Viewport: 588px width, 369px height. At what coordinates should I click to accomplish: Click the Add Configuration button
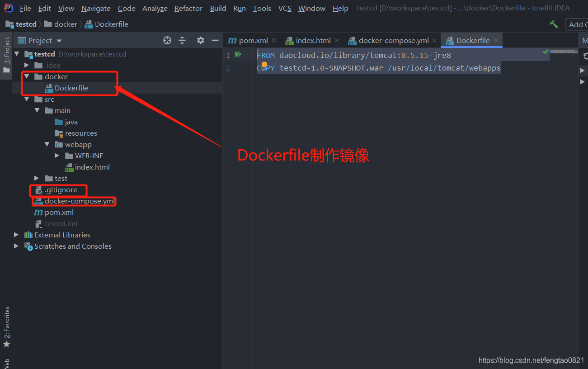click(577, 24)
